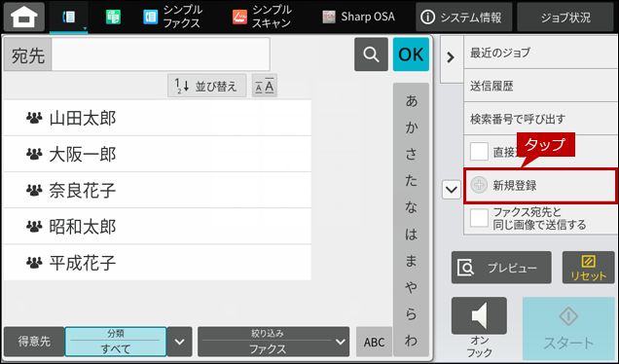Switch text size with the A A icon

pos(265,86)
